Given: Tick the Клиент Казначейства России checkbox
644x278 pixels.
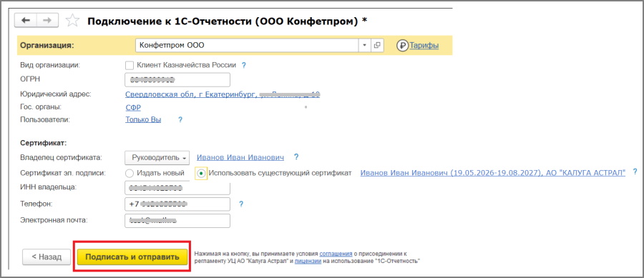Looking at the screenshot, I should pyautogui.click(x=130, y=65).
